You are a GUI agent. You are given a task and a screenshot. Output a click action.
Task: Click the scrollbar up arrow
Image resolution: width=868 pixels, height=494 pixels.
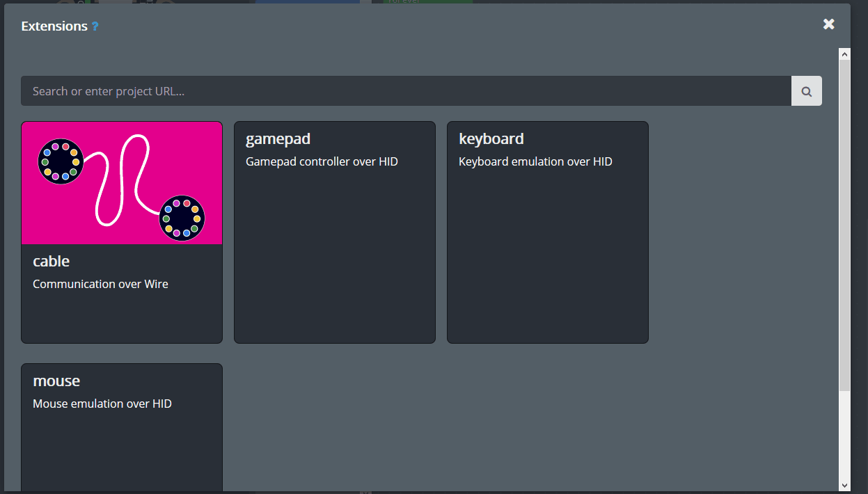point(844,54)
